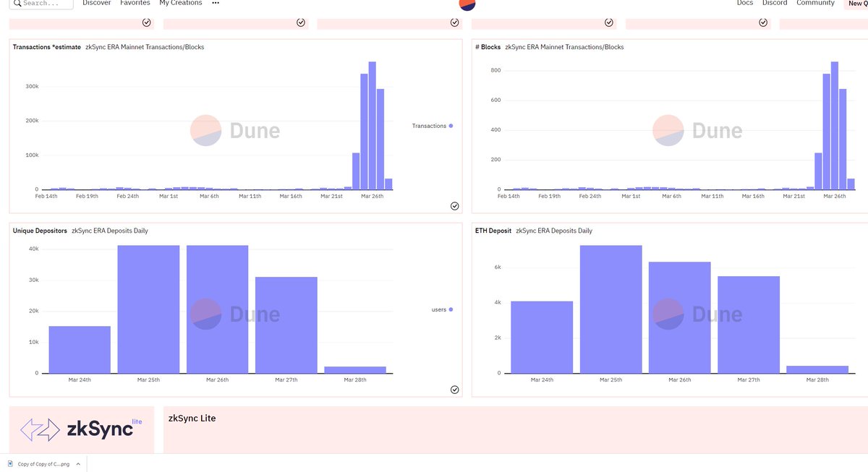Click PNG file icon in download bar

9,463
